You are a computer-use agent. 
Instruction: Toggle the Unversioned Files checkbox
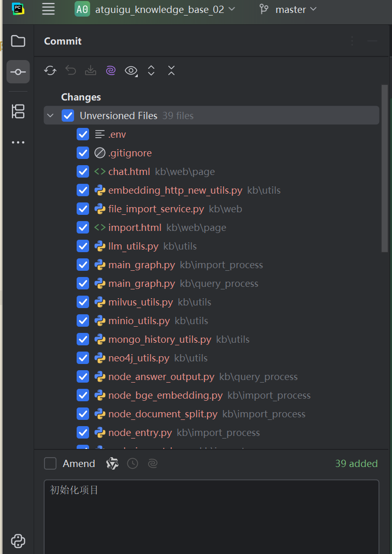(67, 115)
